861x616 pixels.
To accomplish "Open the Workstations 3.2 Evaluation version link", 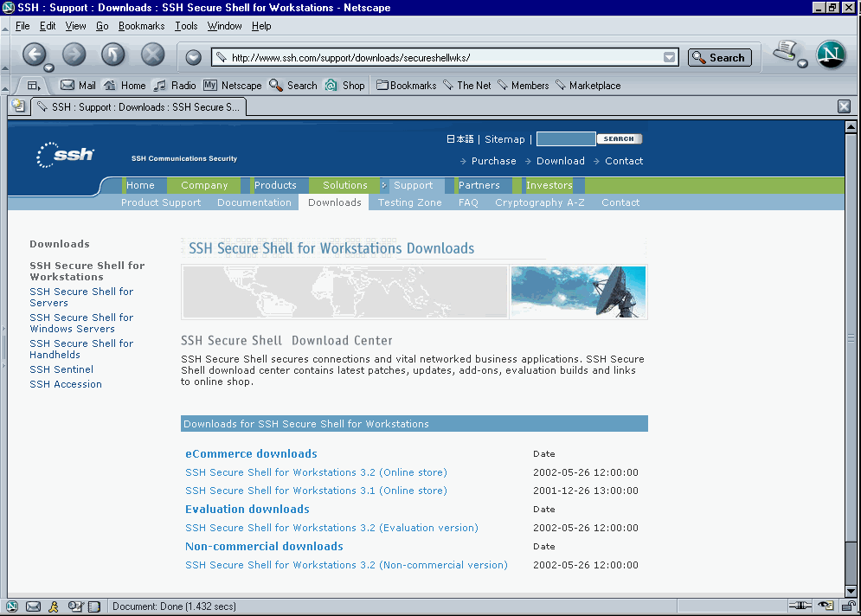I will pyautogui.click(x=331, y=528).
